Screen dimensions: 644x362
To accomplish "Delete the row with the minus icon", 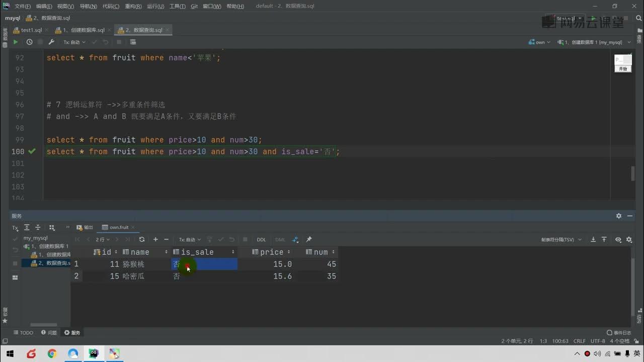I will point(167,240).
